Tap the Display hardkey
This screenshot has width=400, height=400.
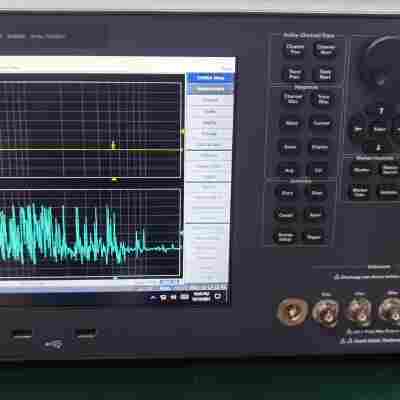point(320,147)
